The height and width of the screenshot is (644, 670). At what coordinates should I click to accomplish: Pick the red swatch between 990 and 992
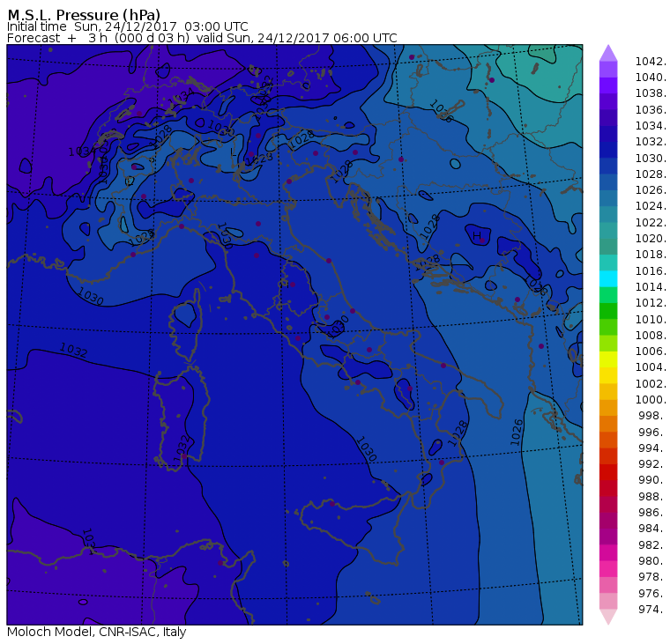tap(608, 472)
